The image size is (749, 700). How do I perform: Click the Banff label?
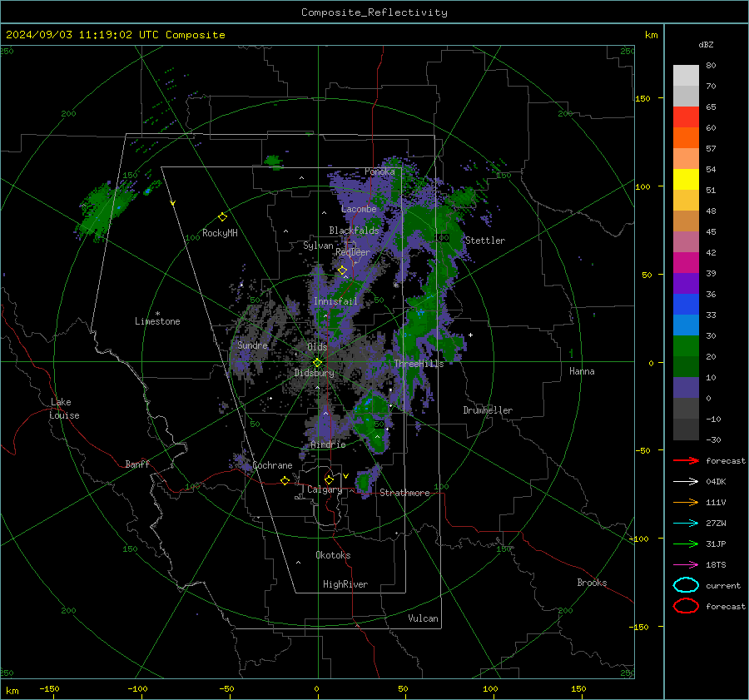(x=137, y=464)
